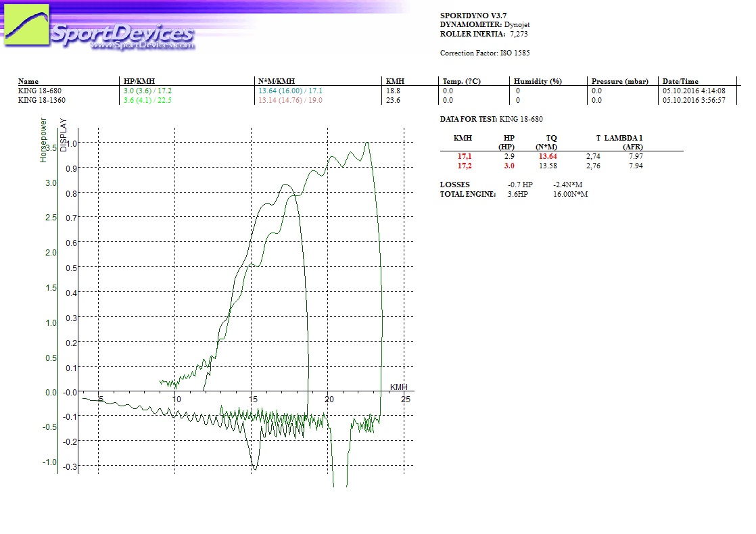Click the DATA FOR TEST heading
Screen dimensions: 756x534
(x=469, y=119)
